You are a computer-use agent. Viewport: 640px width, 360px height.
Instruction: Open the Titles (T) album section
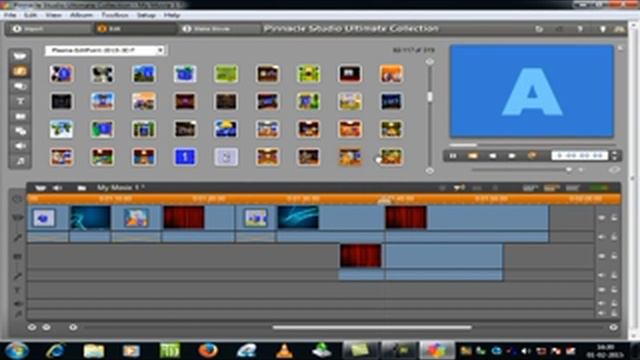(20, 101)
